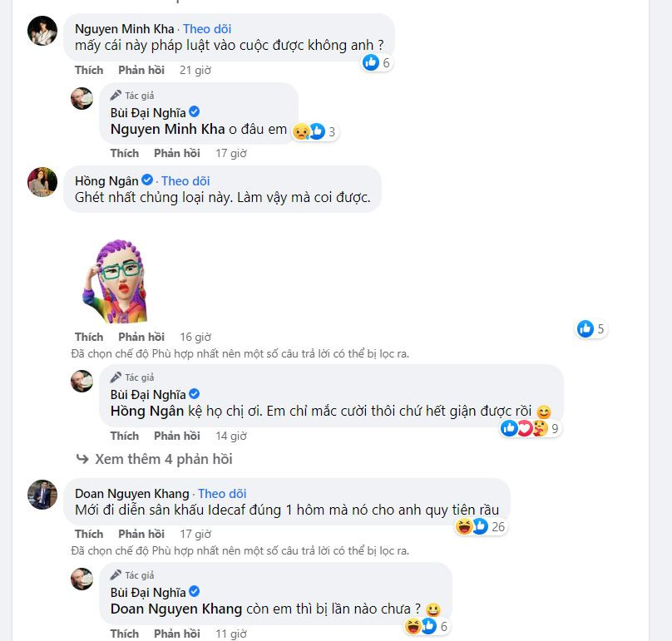This screenshot has width=672, height=641.
Task: Reply to Hồng Ngân's comment via Phản hồi
Action: (x=141, y=337)
